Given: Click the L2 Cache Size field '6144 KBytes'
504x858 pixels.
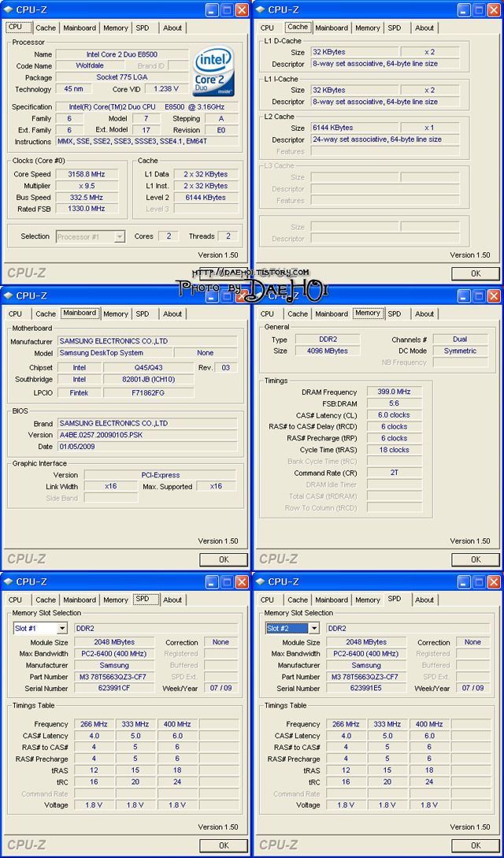Looking at the screenshot, I should tap(354, 128).
